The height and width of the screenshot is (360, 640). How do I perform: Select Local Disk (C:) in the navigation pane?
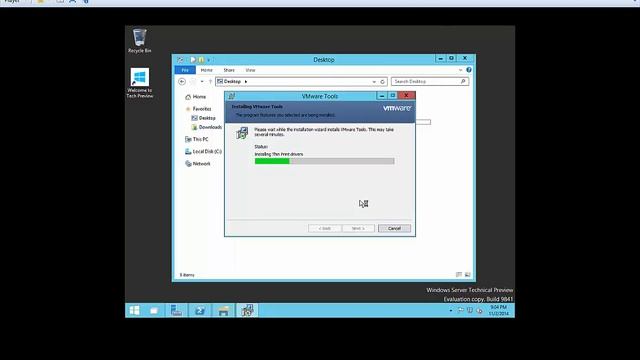(x=203, y=151)
